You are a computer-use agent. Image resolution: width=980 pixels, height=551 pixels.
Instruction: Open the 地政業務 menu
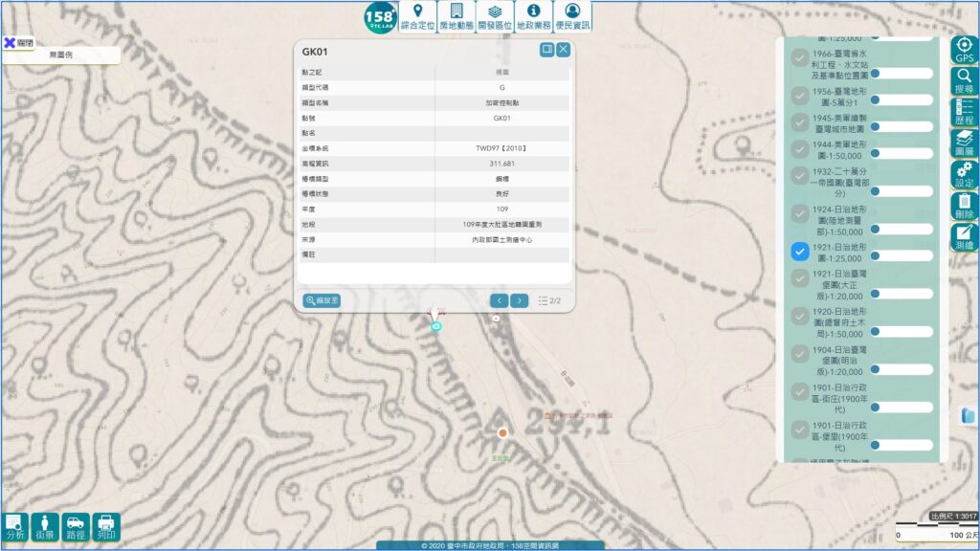click(534, 16)
